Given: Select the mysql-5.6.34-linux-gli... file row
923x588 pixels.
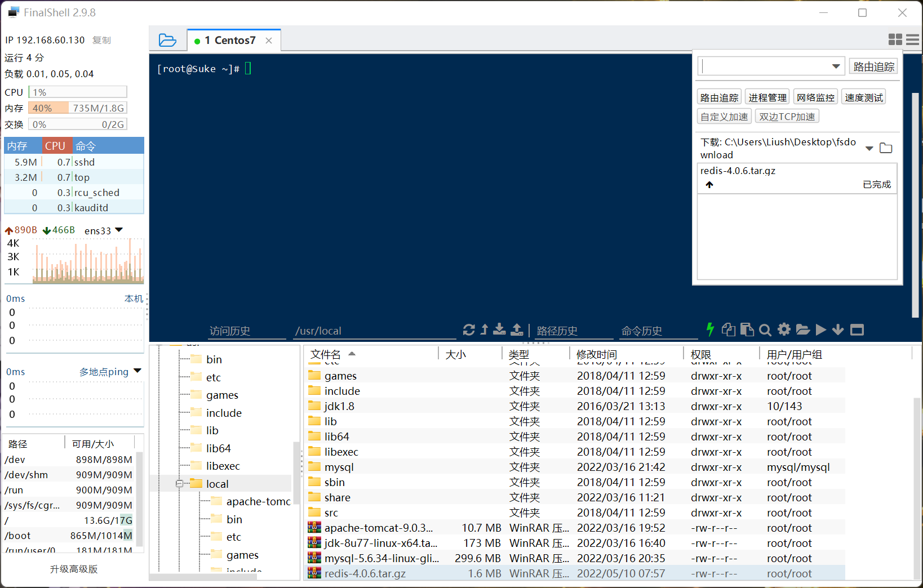Looking at the screenshot, I should [575, 558].
